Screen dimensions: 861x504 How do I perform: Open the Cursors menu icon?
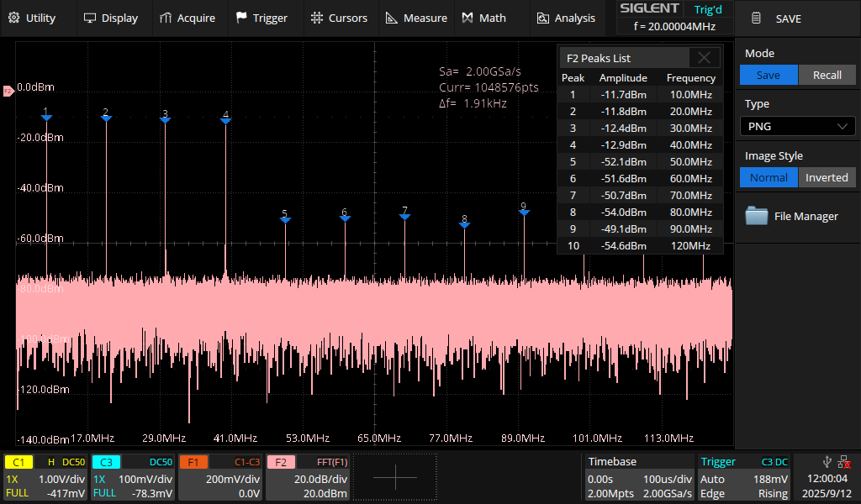pos(316,18)
